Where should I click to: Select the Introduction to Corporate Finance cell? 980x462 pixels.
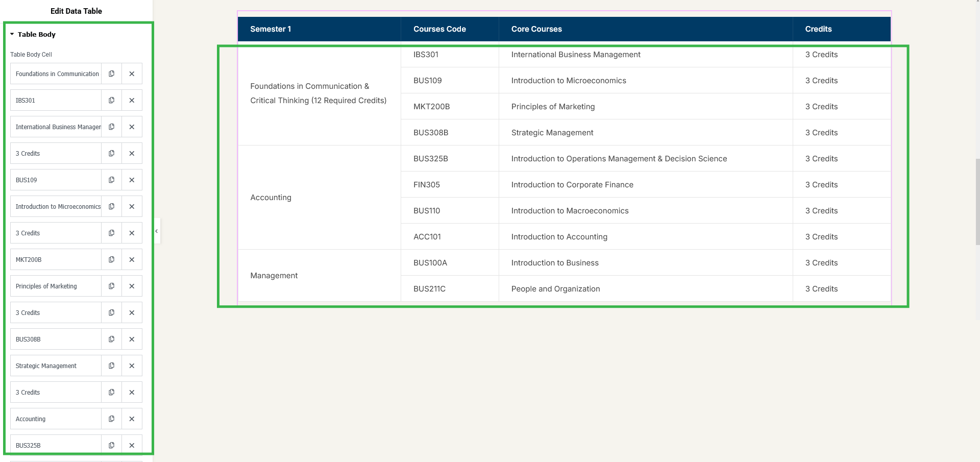572,185
